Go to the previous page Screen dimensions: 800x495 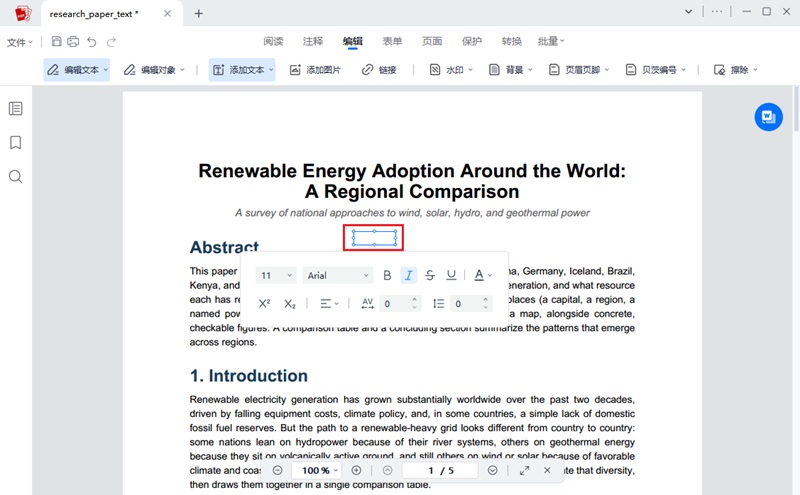pos(388,471)
